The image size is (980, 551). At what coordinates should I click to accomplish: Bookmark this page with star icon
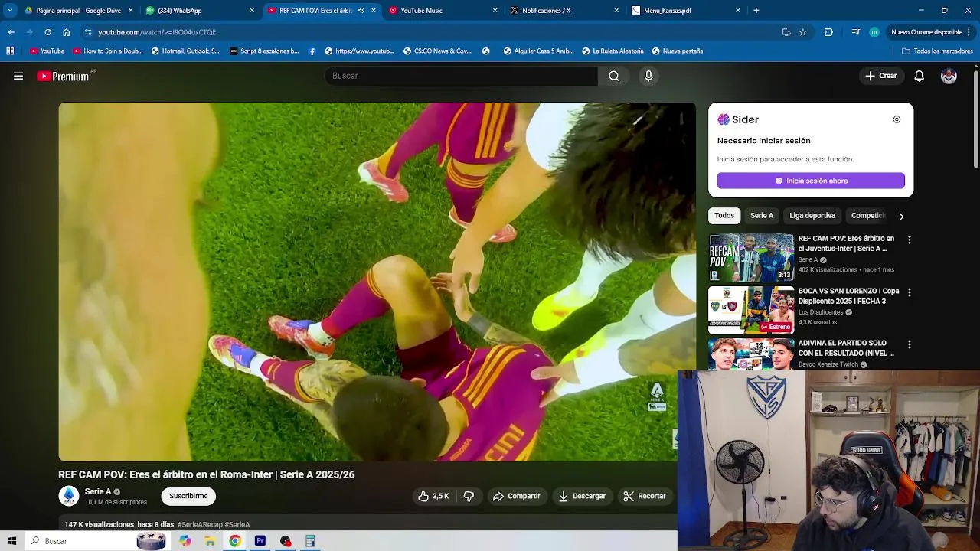tap(802, 32)
